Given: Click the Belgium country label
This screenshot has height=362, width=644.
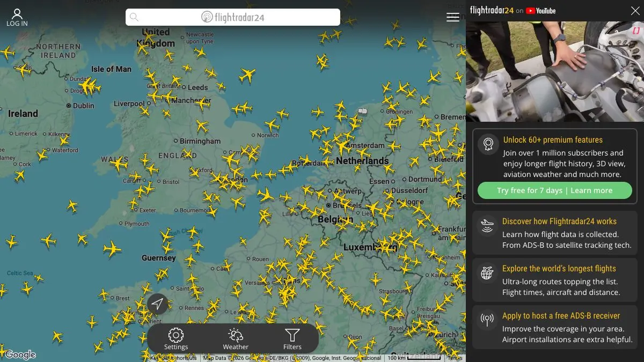Looking at the screenshot, I should point(335,219).
